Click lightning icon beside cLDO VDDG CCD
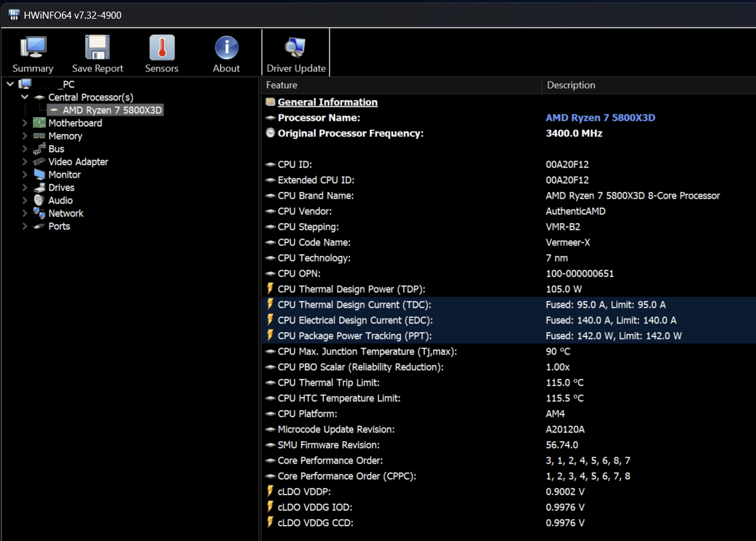Screen dimensions: 756x541 click(270, 522)
